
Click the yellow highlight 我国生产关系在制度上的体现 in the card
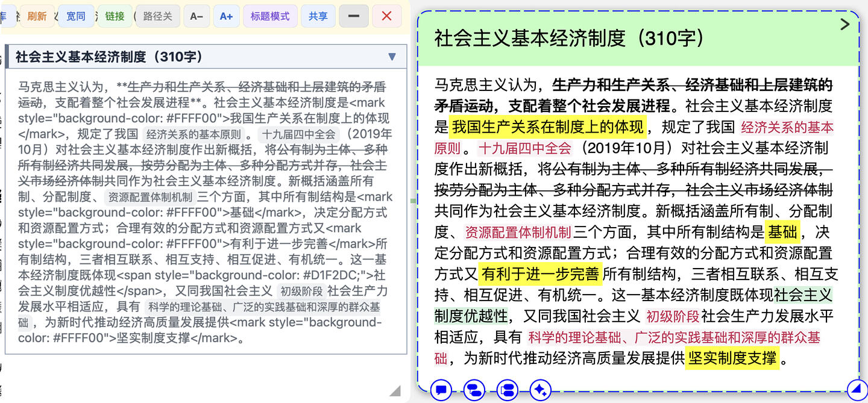547,127
